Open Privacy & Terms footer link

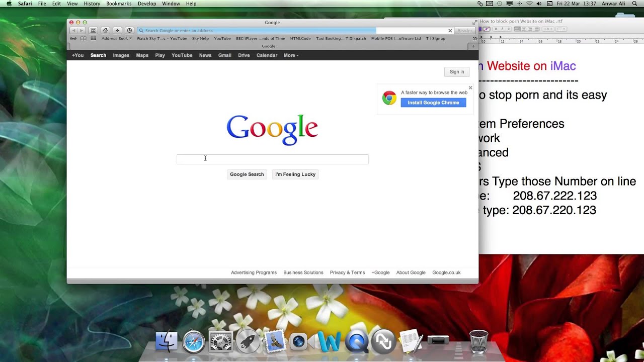(x=347, y=273)
